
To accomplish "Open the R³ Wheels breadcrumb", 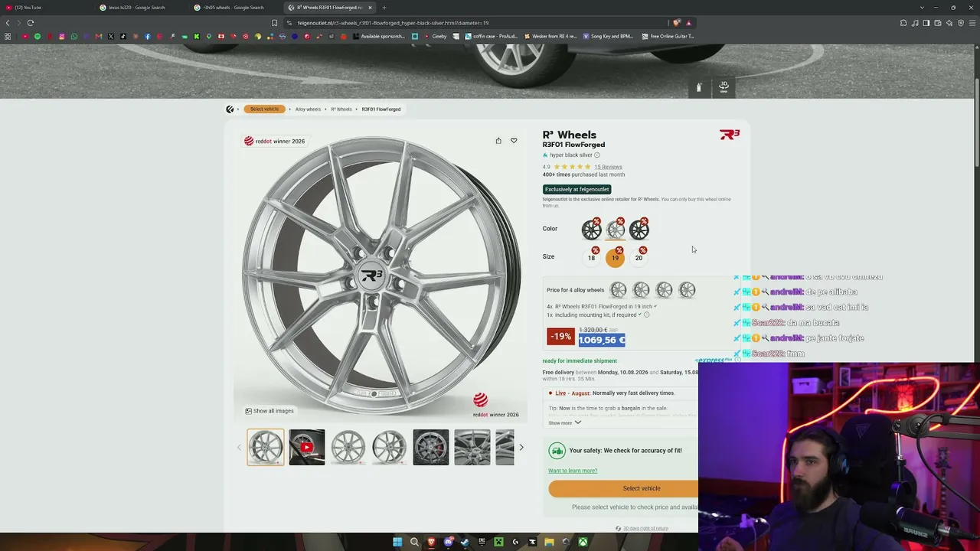I will (341, 109).
